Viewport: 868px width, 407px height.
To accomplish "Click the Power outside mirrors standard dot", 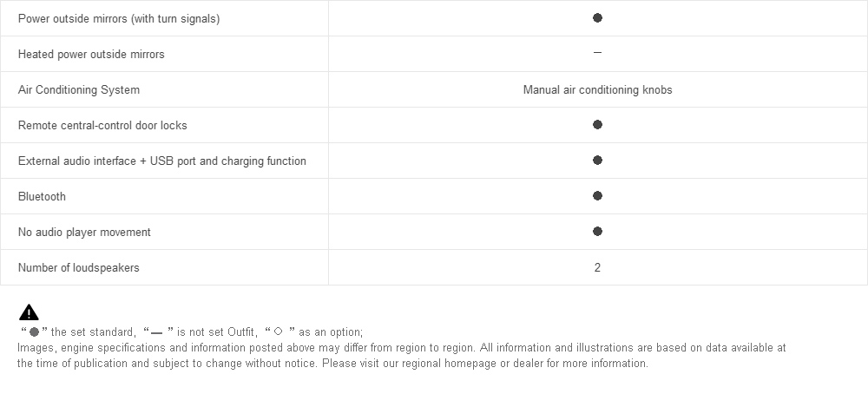I will click(597, 17).
